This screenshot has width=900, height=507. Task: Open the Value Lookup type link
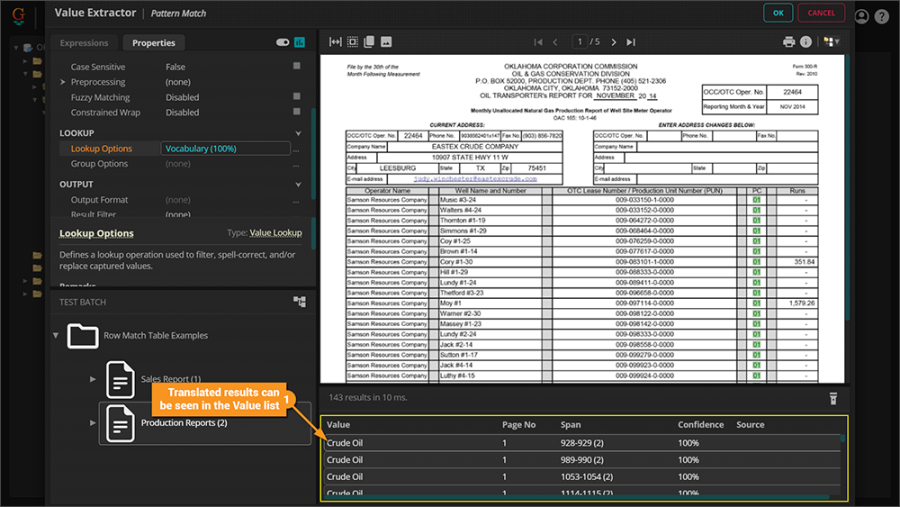click(x=275, y=233)
